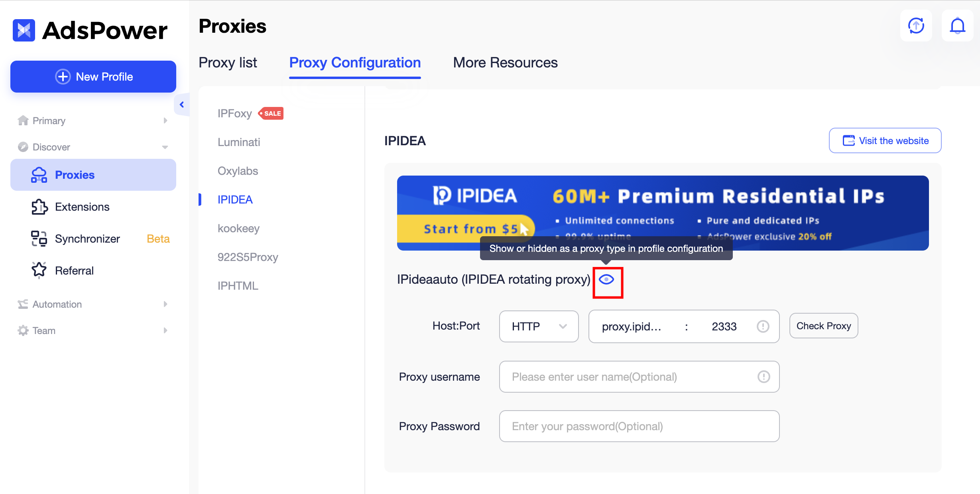Open the HTTP protocol dropdown
980x494 pixels.
(x=539, y=326)
